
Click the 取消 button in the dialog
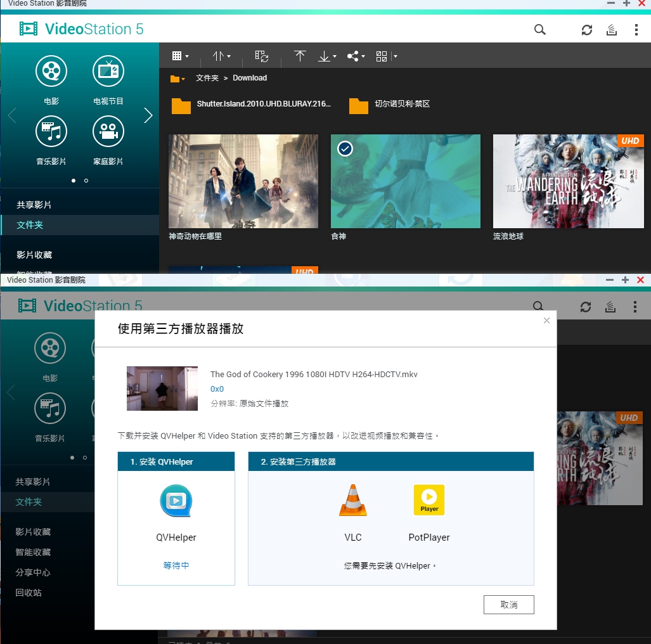(508, 604)
